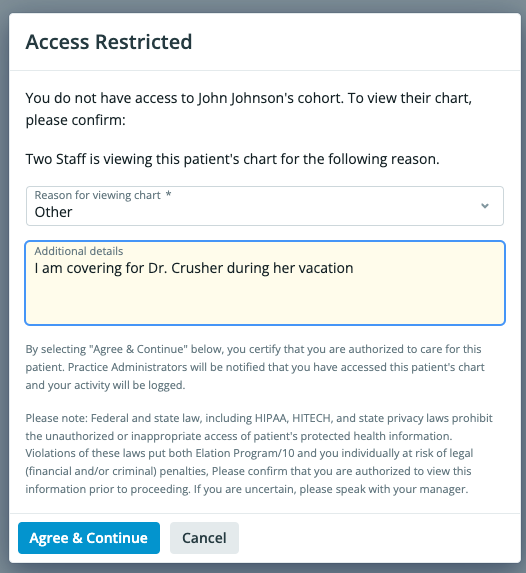526x573 pixels.
Task: Click on Dr. Crusher in the details text
Action: (x=183, y=268)
